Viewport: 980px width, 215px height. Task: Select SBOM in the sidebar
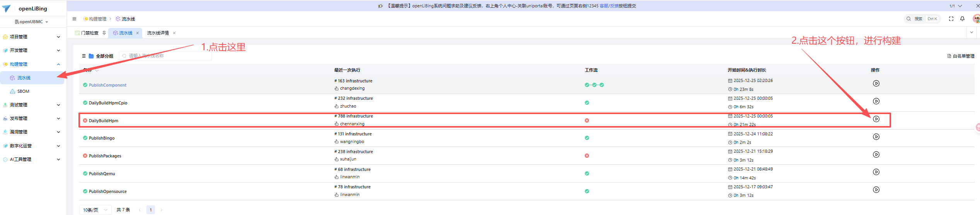click(23, 91)
